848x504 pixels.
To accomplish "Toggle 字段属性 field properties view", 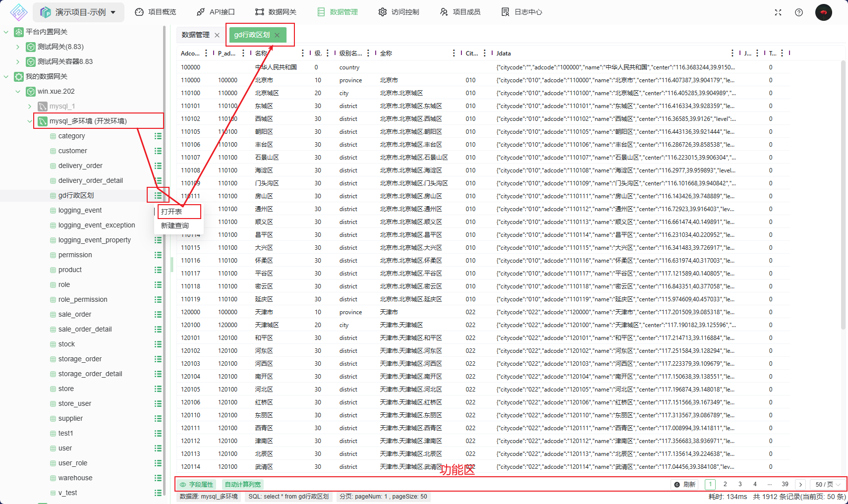I will pos(197,484).
